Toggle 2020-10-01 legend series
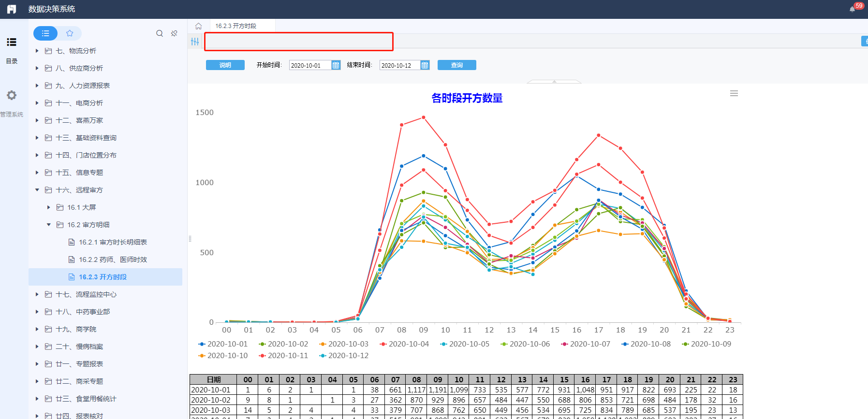The image size is (868, 419). coord(223,344)
